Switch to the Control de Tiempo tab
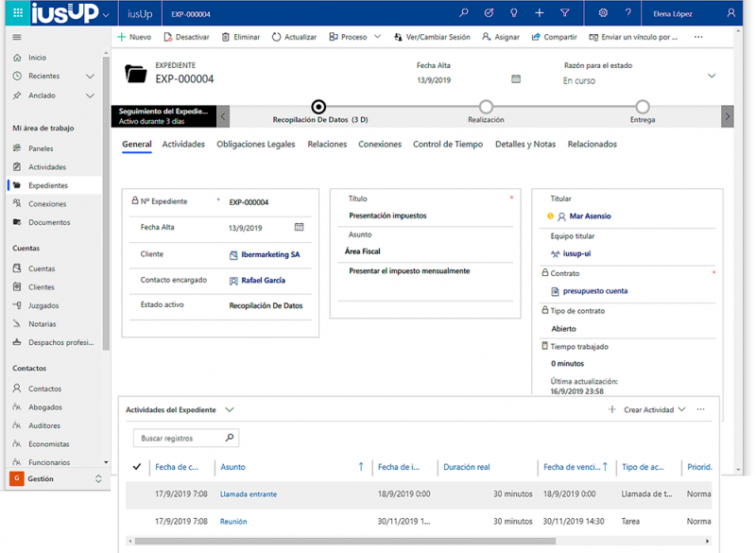The height and width of the screenshot is (553, 756). [x=448, y=144]
